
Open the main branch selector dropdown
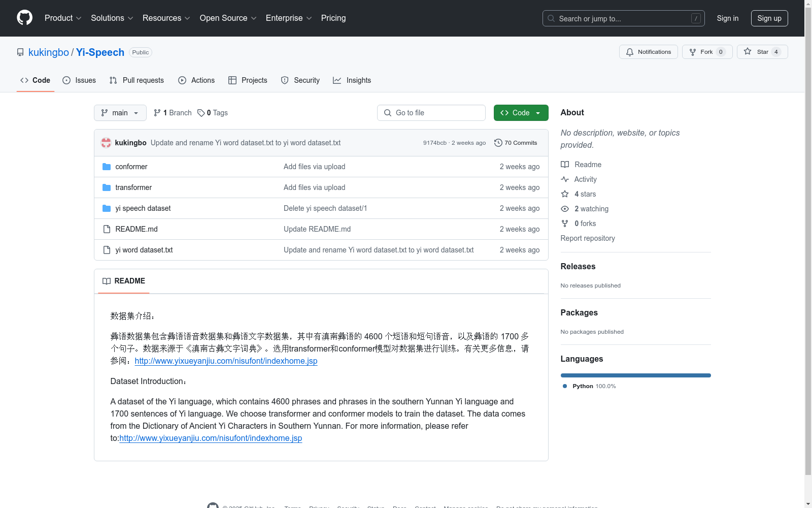click(120, 113)
